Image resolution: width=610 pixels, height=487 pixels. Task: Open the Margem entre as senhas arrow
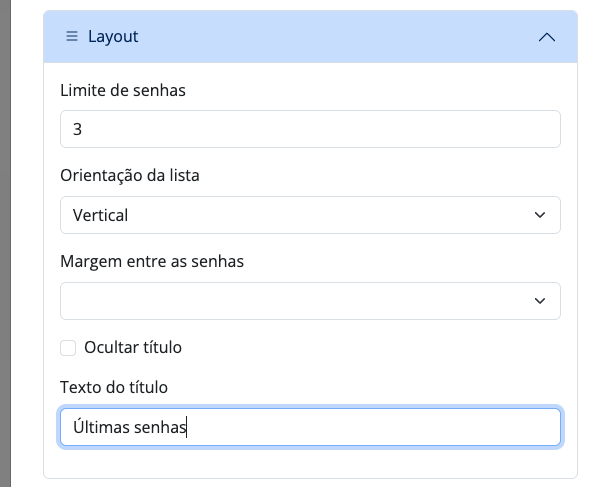point(540,301)
